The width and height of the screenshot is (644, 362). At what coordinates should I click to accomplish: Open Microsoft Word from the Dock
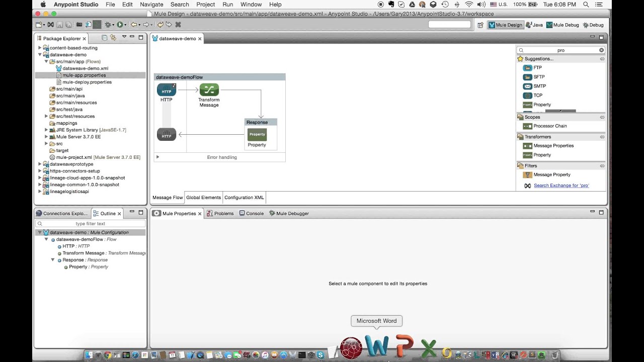click(377, 346)
